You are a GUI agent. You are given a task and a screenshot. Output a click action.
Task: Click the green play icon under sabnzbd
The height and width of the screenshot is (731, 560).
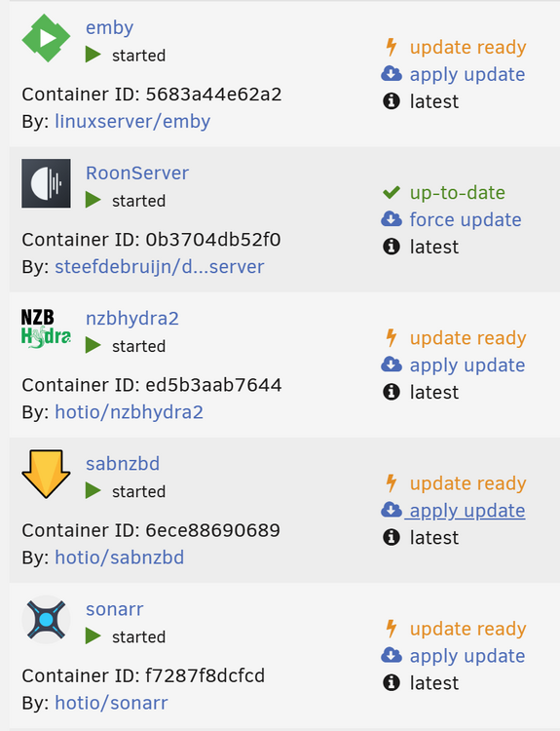pyautogui.click(x=93, y=490)
